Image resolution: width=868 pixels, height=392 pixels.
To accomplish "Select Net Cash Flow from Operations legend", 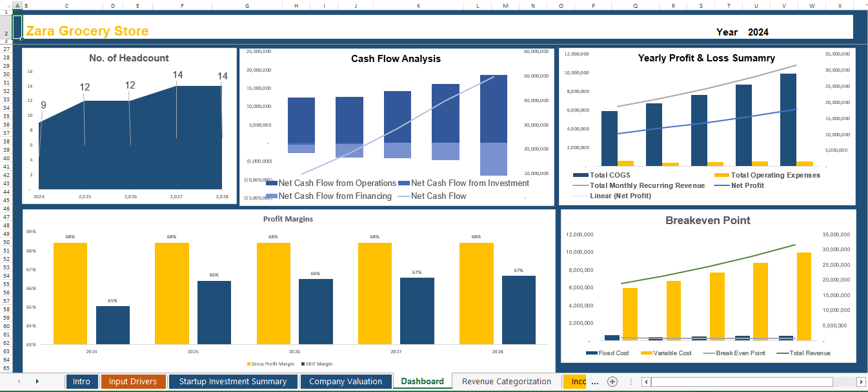I will pyautogui.click(x=330, y=183).
